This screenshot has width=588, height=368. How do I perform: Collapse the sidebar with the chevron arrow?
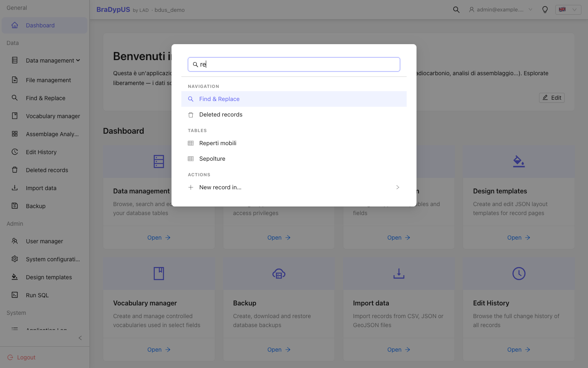pos(80,338)
